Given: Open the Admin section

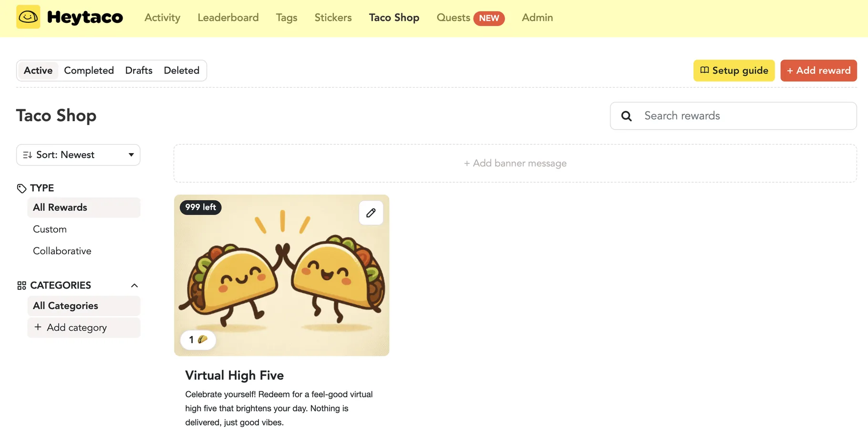Looking at the screenshot, I should [537, 18].
